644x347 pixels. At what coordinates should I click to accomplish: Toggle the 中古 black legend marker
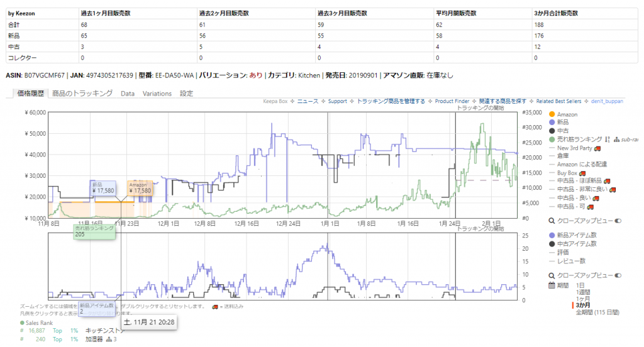point(553,130)
